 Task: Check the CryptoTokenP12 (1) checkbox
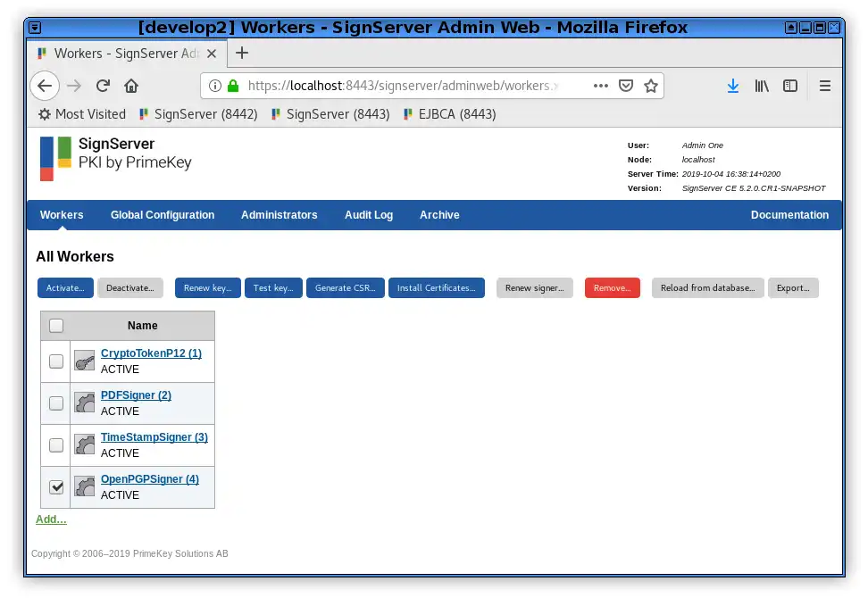coord(56,361)
